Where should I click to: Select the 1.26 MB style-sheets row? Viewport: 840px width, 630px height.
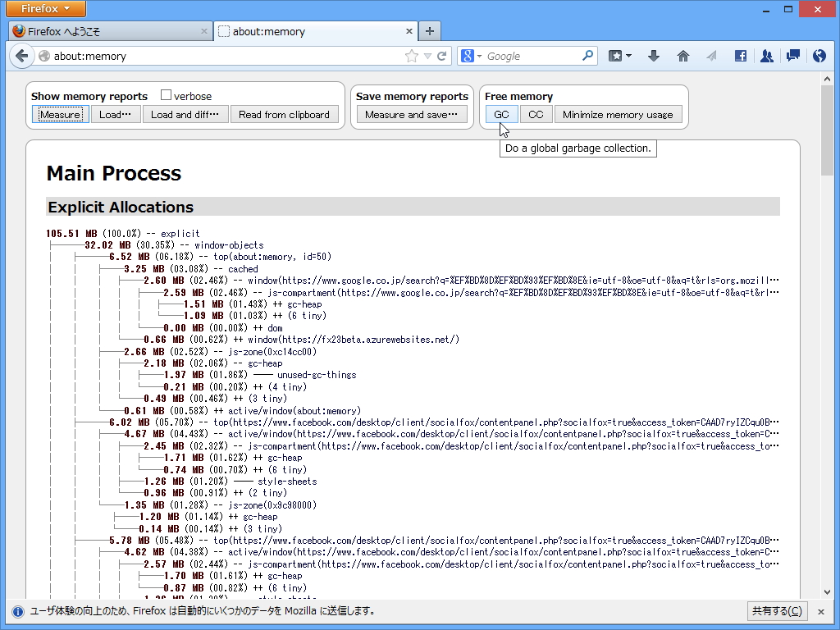click(x=231, y=482)
